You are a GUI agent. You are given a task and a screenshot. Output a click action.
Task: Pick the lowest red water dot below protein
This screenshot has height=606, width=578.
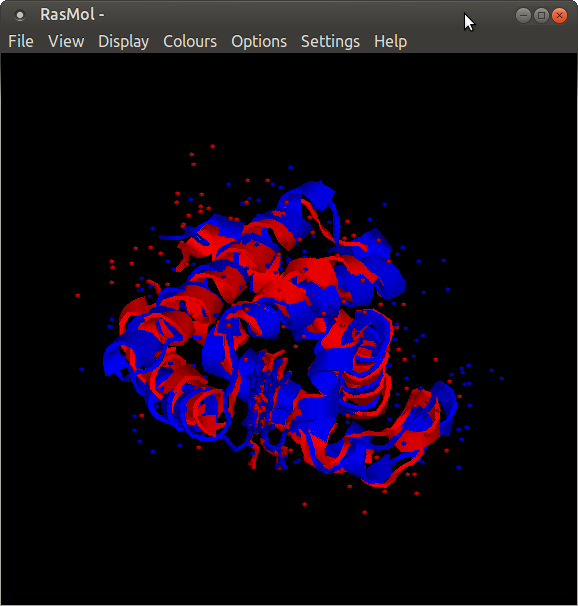pos(364,512)
